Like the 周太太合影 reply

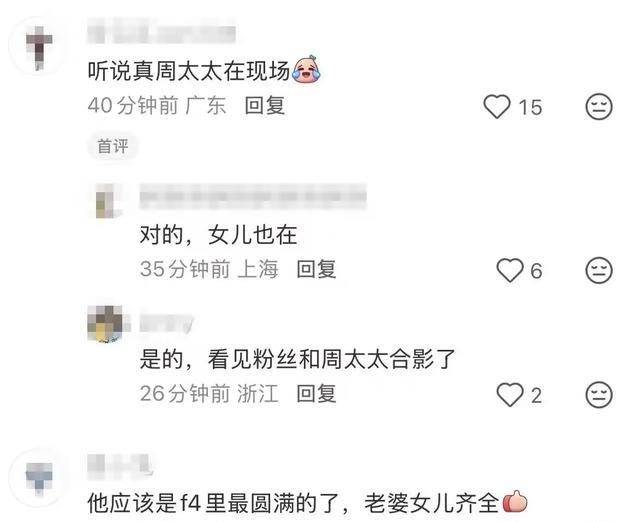point(510,395)
